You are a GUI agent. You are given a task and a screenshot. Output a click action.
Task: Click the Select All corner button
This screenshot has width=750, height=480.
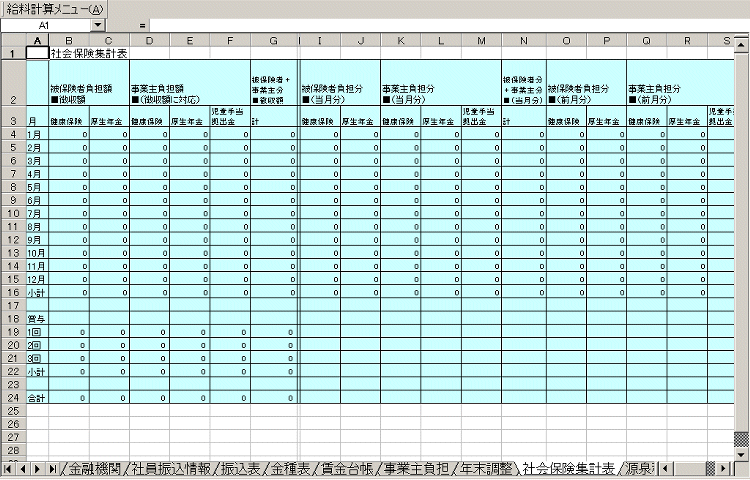pyautogui.click(x=12, y=40)
